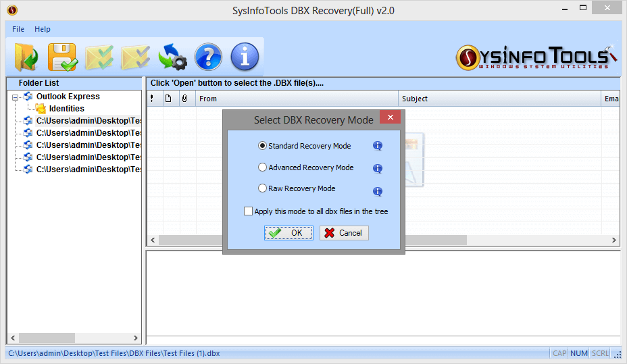Click the blue arrows gear settings icon
627x364 pixels.
[x=172, y=57]
